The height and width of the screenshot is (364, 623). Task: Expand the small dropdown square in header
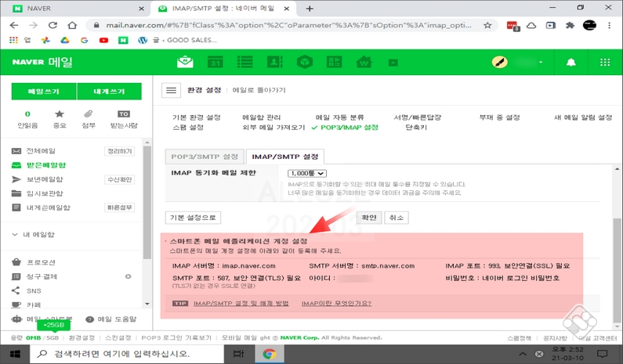pyautogui.click(x=393, y=63)
